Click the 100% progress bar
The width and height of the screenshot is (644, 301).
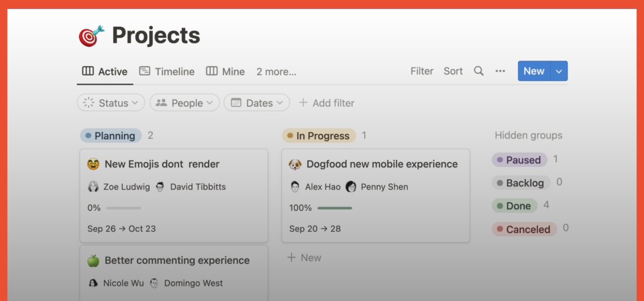click(335, 208)
